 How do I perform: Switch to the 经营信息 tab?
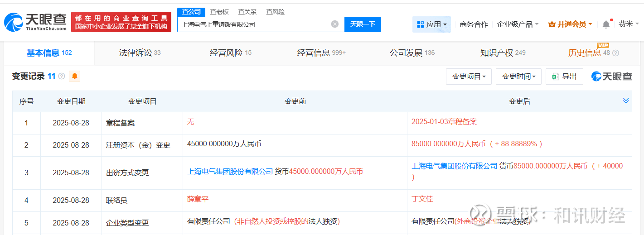[x=321, y=53]
